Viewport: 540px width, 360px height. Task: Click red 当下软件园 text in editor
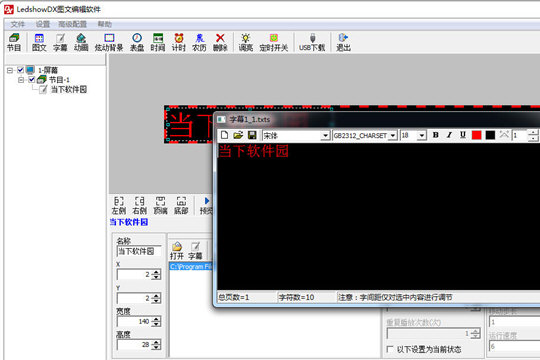[x=253, y=151]
